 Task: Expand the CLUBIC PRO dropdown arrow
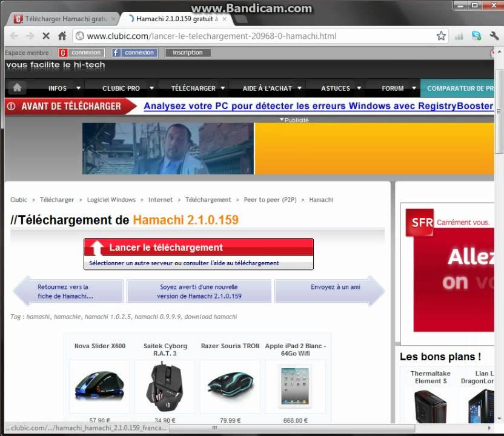click(151, 88)
